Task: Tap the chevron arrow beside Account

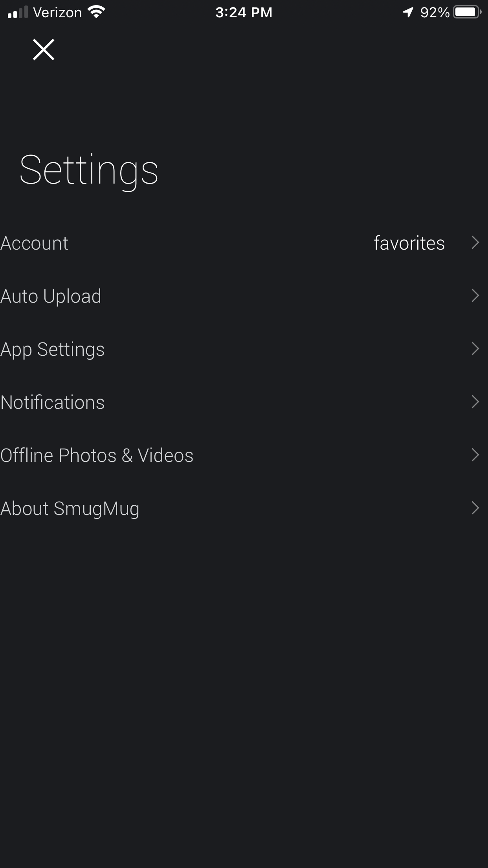Action: pos(475,243)
